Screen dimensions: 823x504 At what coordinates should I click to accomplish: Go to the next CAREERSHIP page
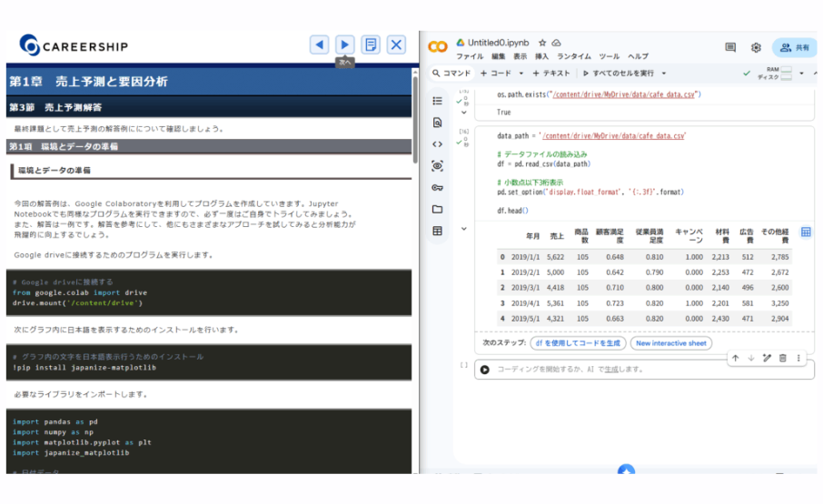pyautogui.click(x=344, y=44)
